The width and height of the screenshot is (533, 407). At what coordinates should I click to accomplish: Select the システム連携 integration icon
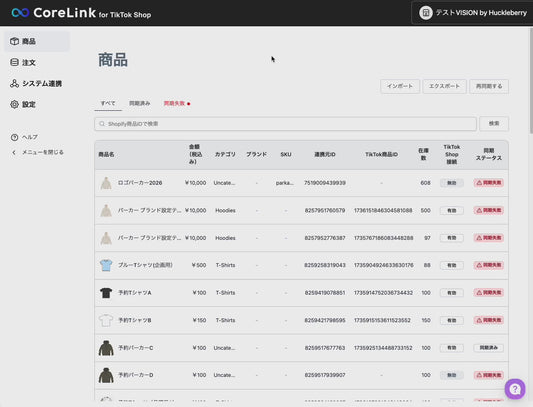click(x=14, y=83)
